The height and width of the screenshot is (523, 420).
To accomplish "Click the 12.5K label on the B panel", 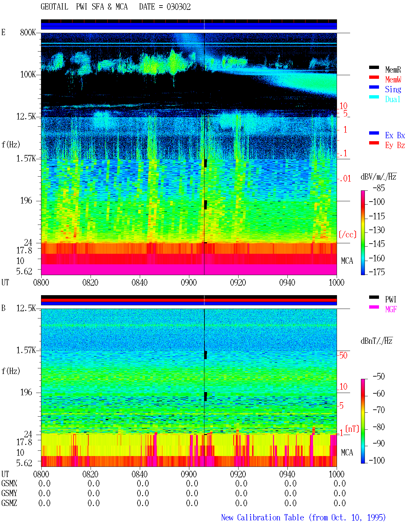I will click(26, 308).
